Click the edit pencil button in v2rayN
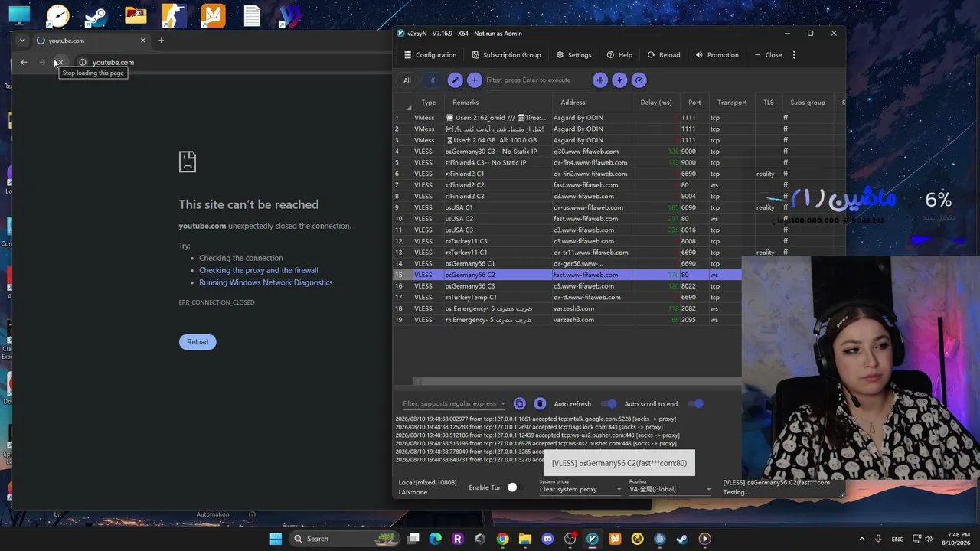This screenshot has width=980, height=551. [x=455, y=80]
